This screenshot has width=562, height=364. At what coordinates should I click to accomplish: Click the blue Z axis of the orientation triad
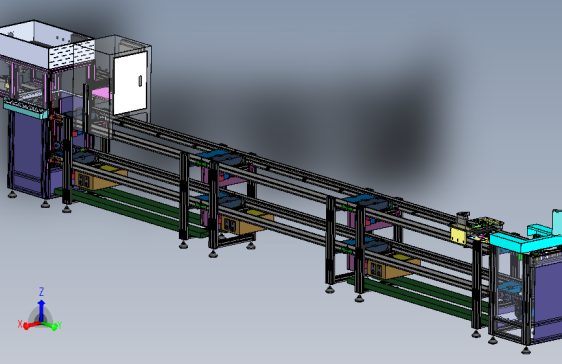(x=41, y=310)
